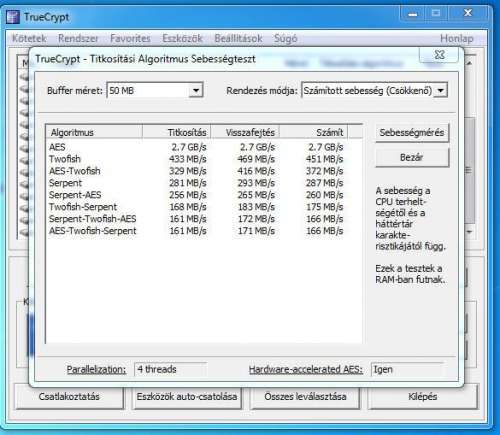This screenshot has height=435, width=500.
Task: Sort by Titkosítás column header
Action: pos(177,132)
